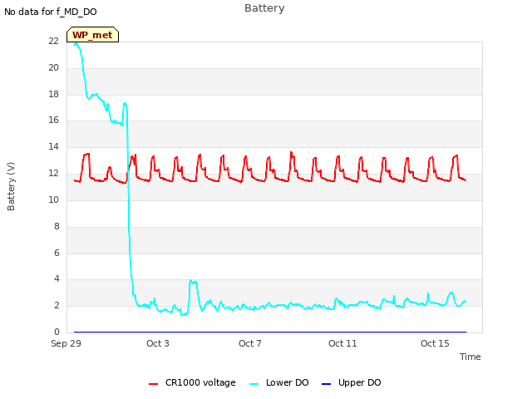Click the Oct 7 x-axis tick label
The height and width of the screenshot is (399, 532).
coord(250,343)
